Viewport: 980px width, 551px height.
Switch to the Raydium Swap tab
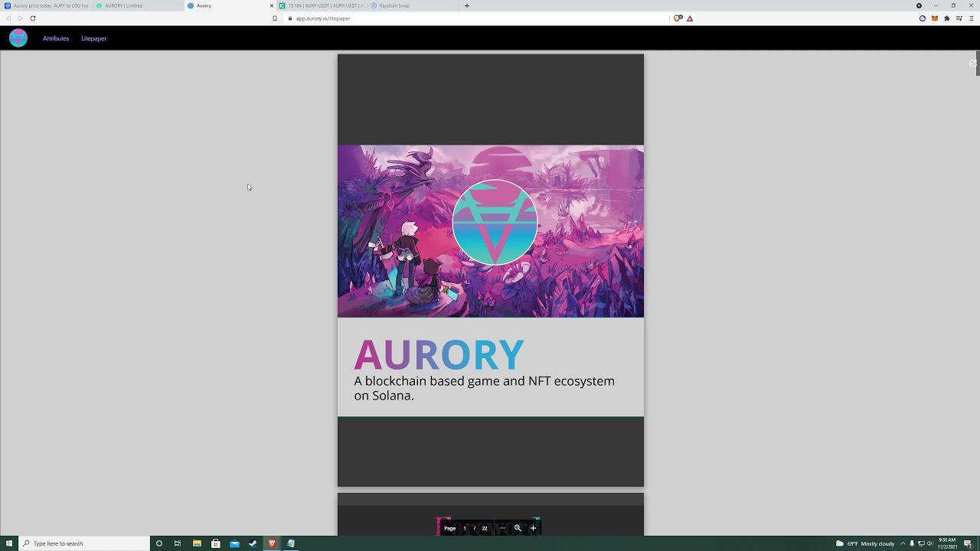[x=412, y=5]
